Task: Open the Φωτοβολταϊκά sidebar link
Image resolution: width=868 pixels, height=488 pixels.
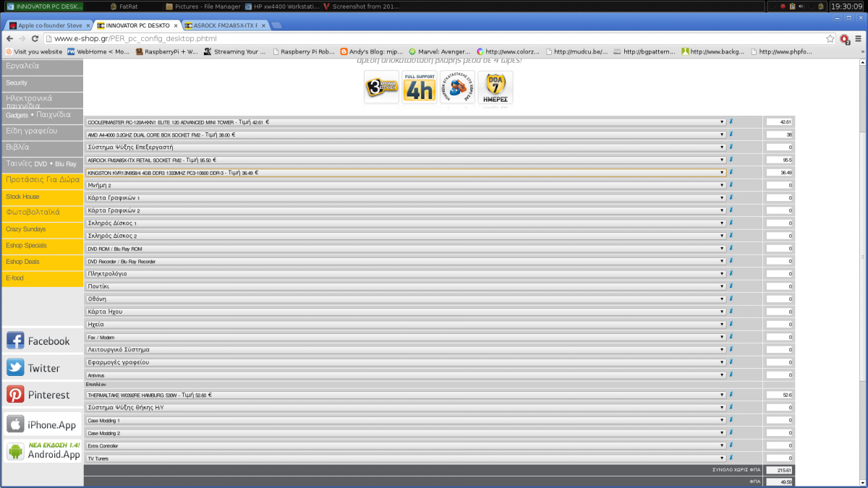Action: pyautogui.click(x=42, y=213)
